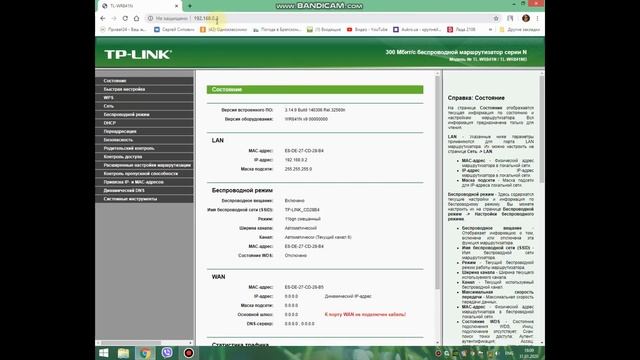Go back using the browser back arrow
Screen dimensions: 640x360
pos(103,18)
